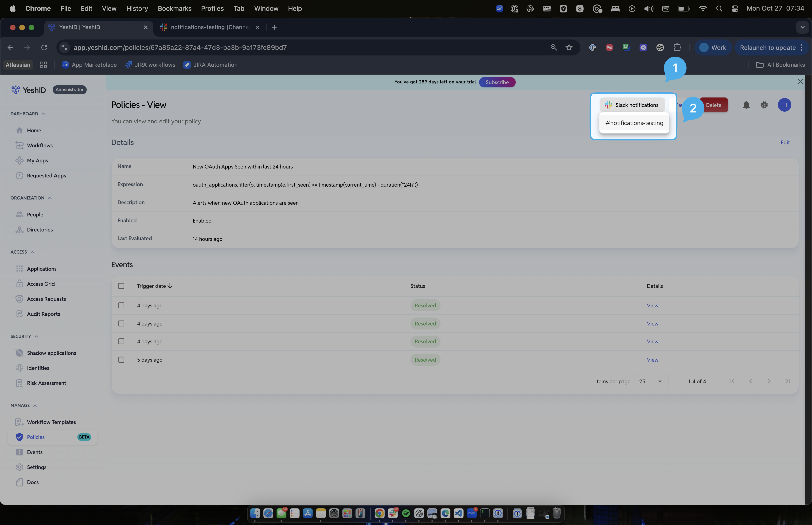Tick the first 4 days ago event checkbox
812x525 pixels.
(121, 305)
